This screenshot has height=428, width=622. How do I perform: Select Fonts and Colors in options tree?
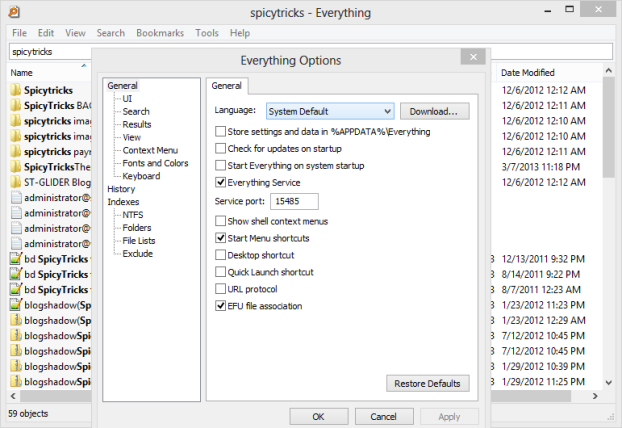tap(155, 163)
